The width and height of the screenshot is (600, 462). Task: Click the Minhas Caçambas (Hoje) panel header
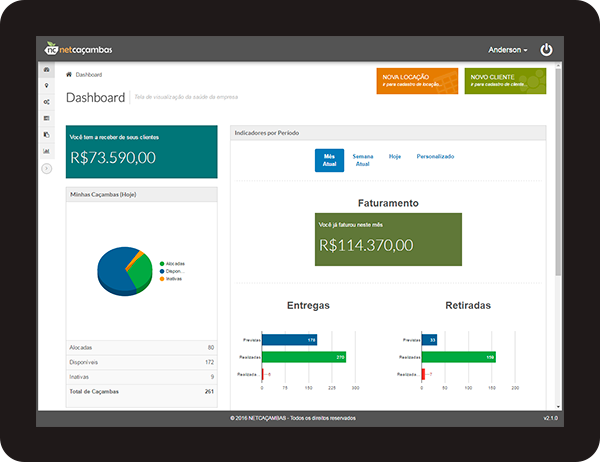point(142,194)
